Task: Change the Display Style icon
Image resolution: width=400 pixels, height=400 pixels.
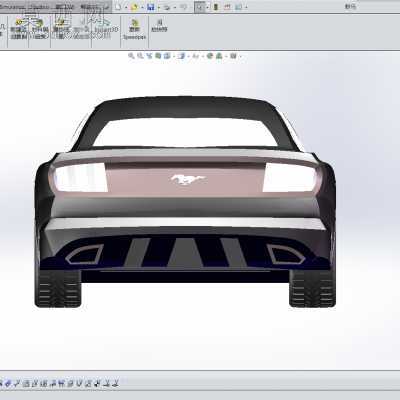Action: pos(182,56)
